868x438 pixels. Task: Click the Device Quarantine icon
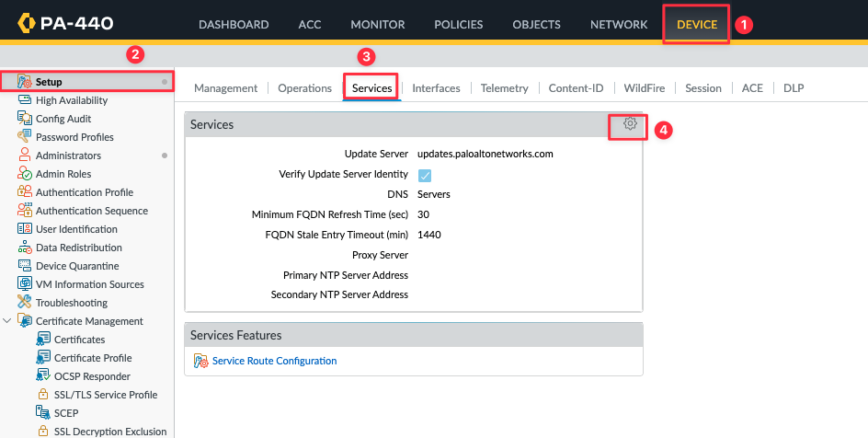24,265
